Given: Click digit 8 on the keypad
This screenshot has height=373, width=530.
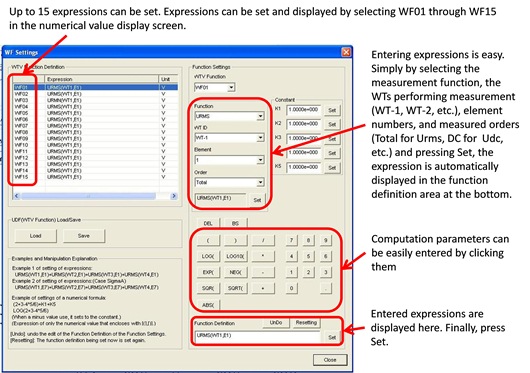Looking at the screenshot, I should (x=308, y=240).
